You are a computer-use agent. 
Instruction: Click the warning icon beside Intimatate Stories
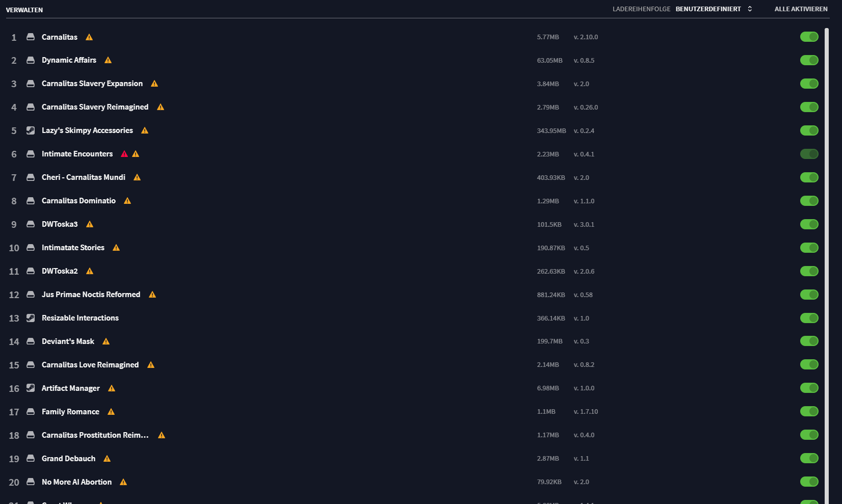pyautogui.click(x=116, y=248)
